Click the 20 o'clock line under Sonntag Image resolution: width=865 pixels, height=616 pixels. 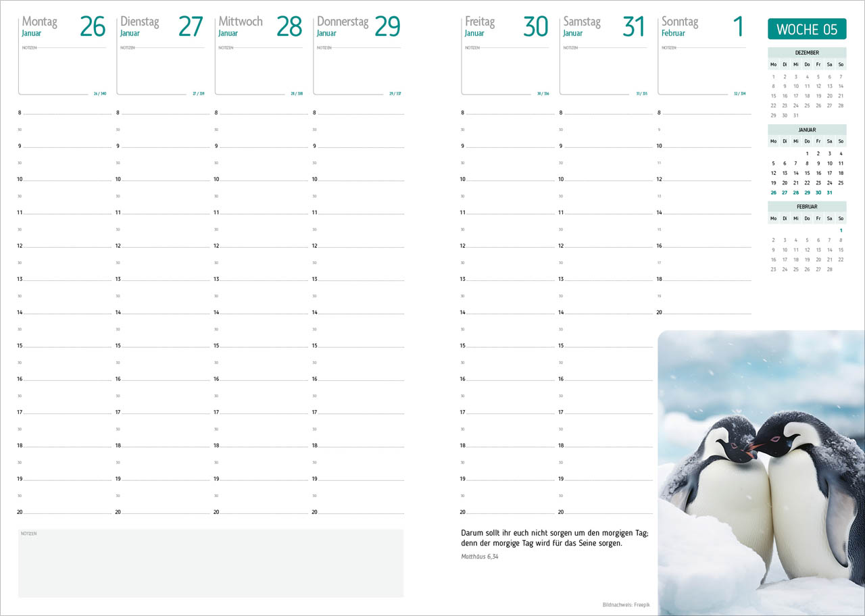[706, 313]
